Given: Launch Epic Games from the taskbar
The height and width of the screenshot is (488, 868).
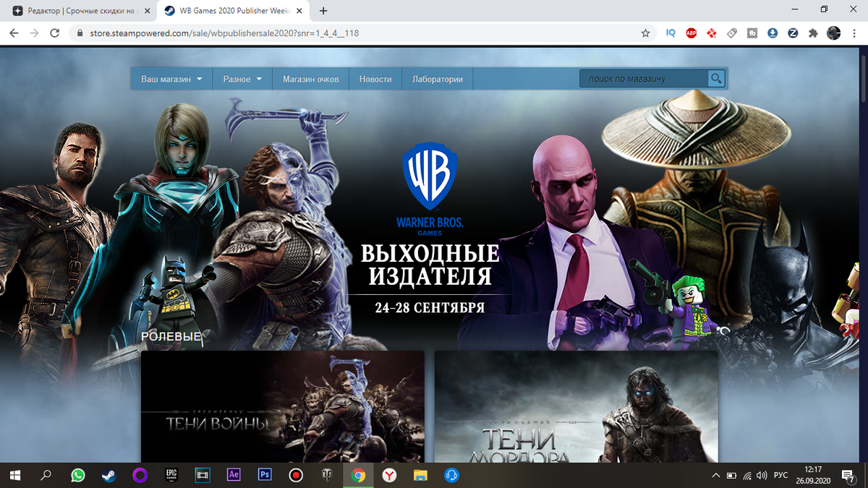Looking at the screenshot, I should coord(171,475).
